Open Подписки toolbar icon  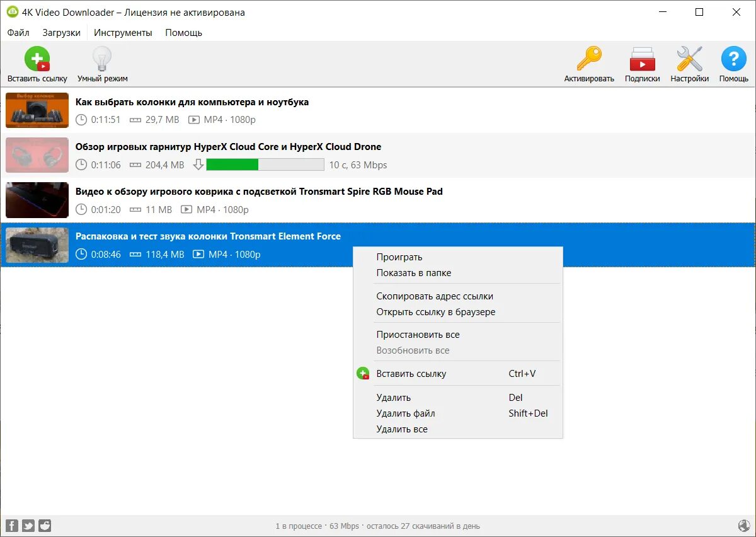click(642, 59)
